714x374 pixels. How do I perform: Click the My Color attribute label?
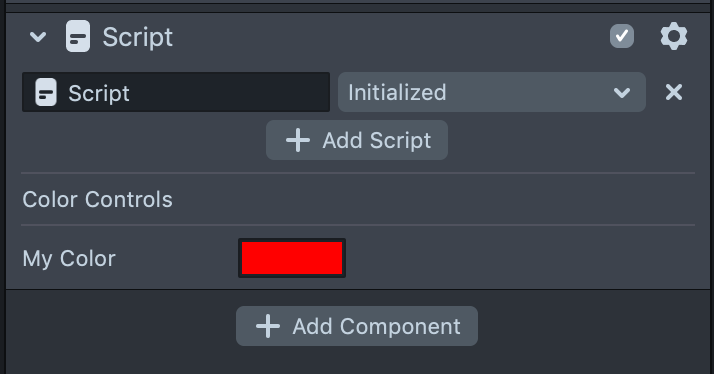pos(69,258)
